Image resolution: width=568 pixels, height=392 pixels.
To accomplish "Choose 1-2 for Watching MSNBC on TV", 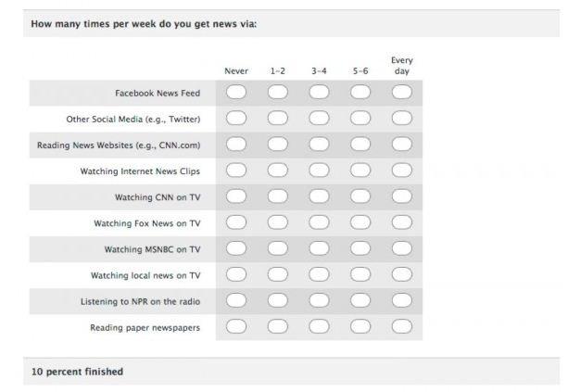I will (x=278, y=248).
